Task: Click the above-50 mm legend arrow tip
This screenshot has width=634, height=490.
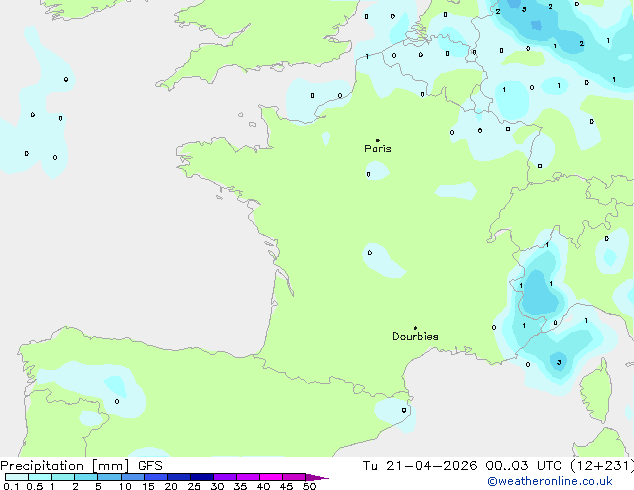Action: tap(317, 477)
